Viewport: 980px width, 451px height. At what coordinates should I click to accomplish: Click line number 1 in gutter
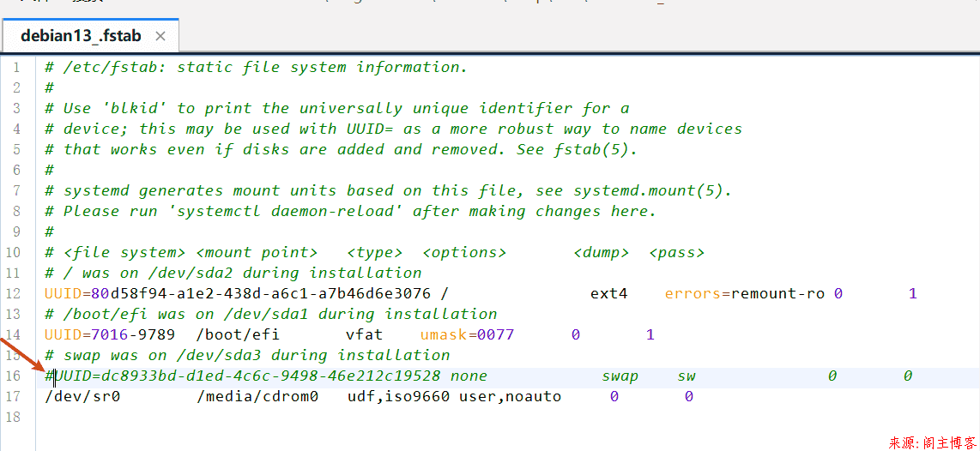click(x=16, y=68)
